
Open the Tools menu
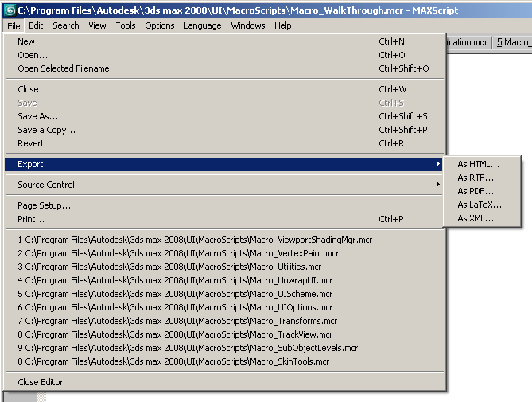tap(126, 25)
